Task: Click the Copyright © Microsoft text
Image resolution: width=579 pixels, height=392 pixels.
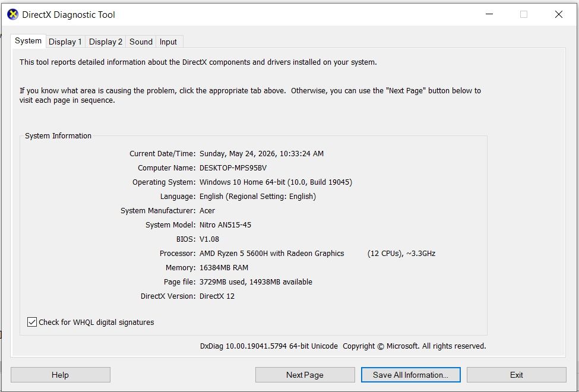Action: point(415,346)
